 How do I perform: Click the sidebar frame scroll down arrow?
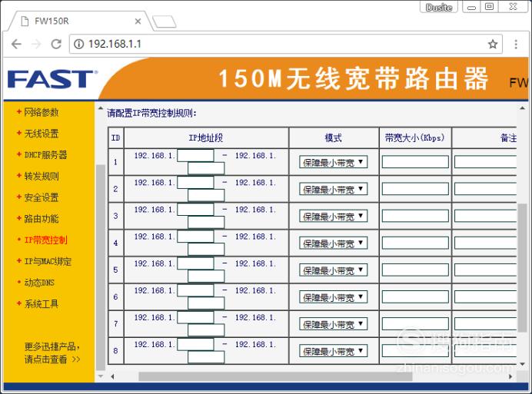101,376
